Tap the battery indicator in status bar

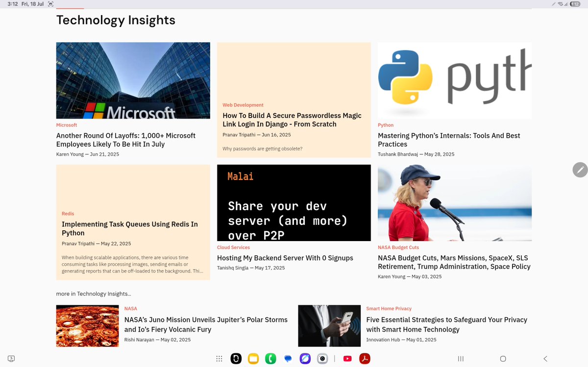pyautogui.click(x=576, y=4)
